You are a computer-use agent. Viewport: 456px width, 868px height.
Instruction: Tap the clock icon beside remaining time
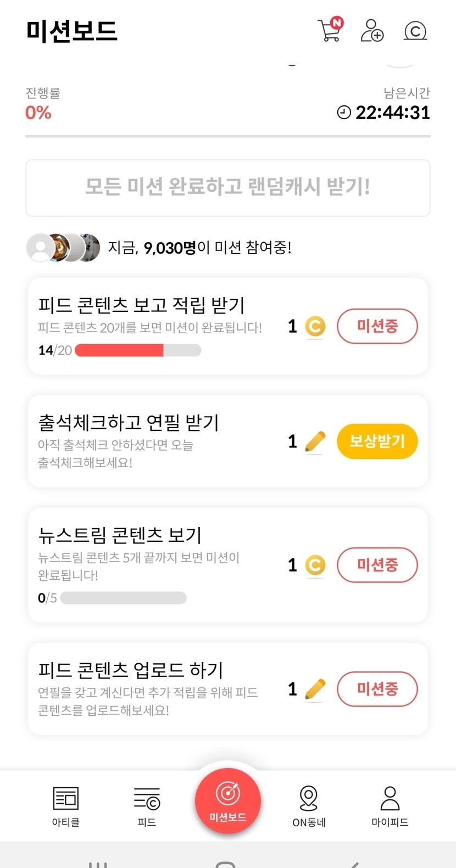coord(344,113)
